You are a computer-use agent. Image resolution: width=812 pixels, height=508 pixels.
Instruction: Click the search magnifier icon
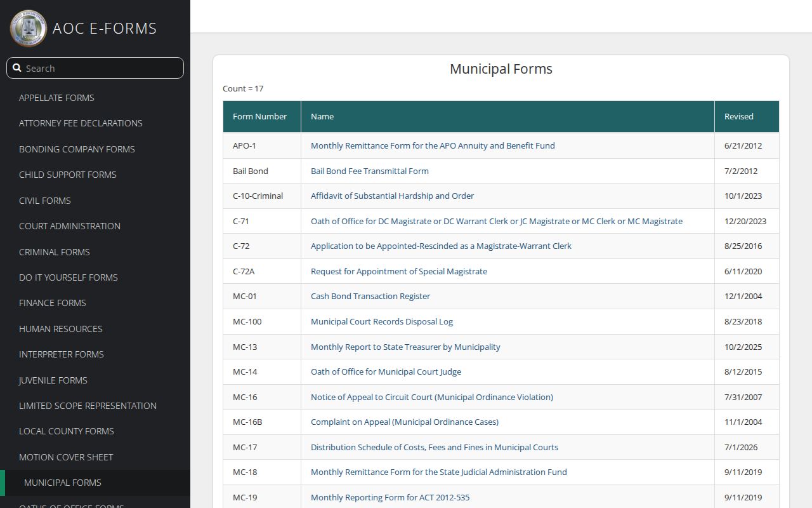coord(17,68)
